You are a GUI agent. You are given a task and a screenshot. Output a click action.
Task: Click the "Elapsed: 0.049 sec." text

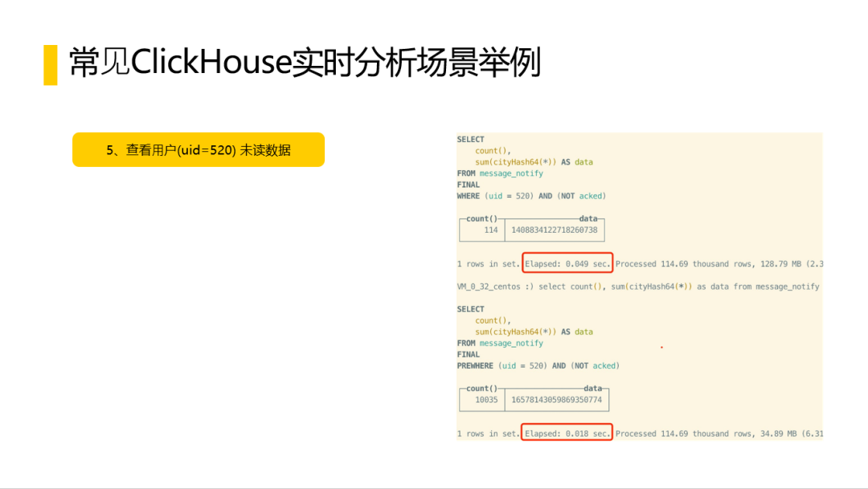coord(567,264)
